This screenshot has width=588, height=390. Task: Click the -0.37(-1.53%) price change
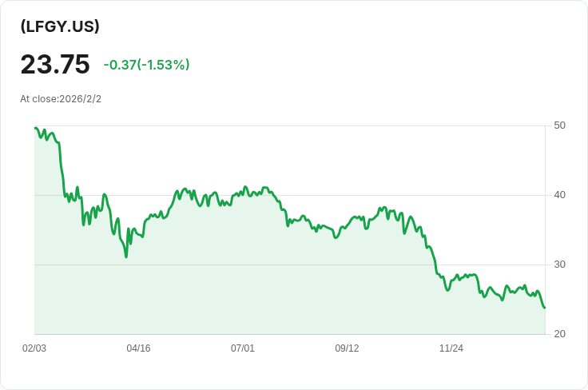coord(146,65)
